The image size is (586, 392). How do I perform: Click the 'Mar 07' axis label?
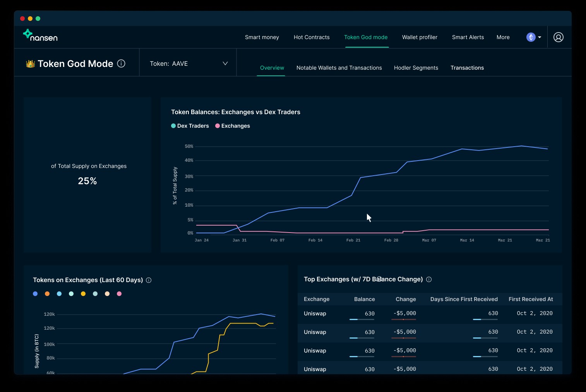(x=429, y=240)
